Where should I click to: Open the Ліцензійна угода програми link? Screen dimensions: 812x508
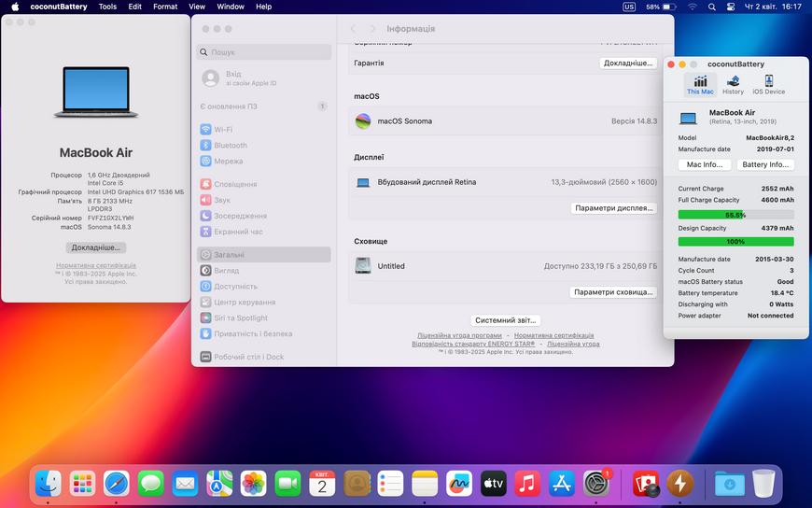click(459, 335)
